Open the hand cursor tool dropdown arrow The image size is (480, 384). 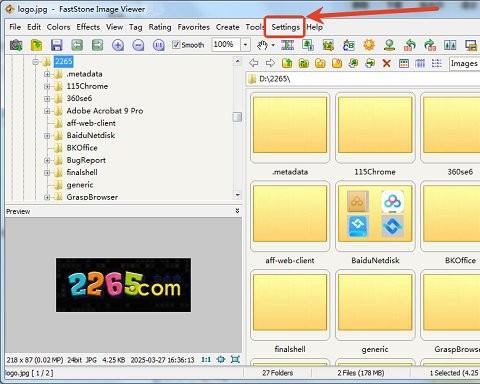(273, 45)
